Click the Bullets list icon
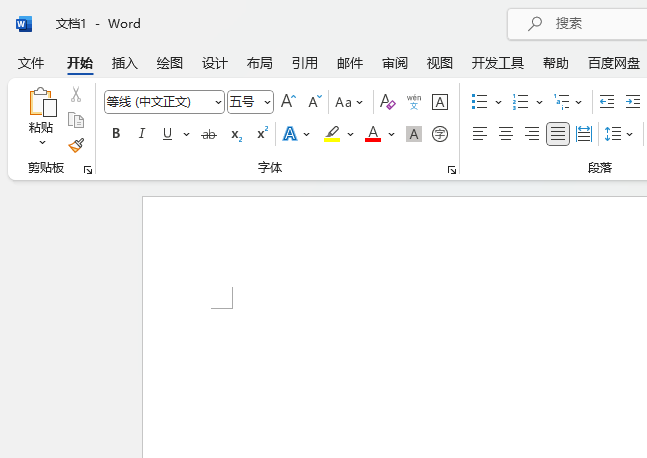The width and height of the screenshot is (647, 458). click(x=479, y=102)
